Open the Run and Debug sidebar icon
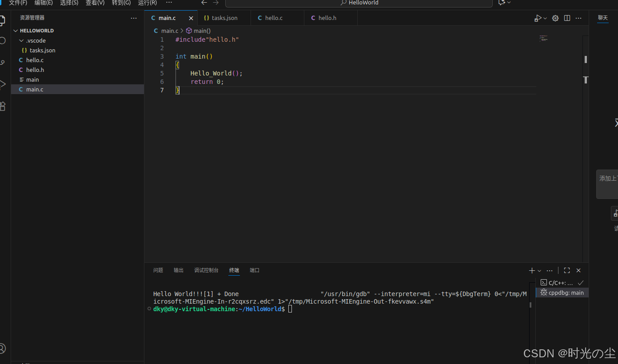 coord(2,83)
